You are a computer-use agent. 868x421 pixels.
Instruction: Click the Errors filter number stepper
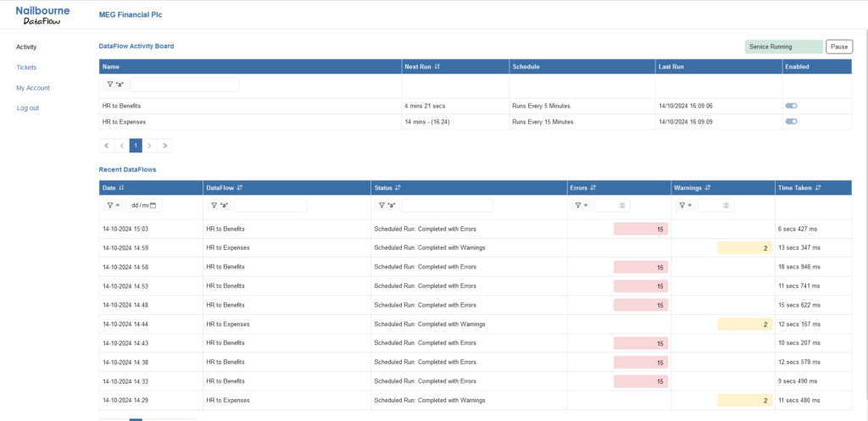point(623,205)
